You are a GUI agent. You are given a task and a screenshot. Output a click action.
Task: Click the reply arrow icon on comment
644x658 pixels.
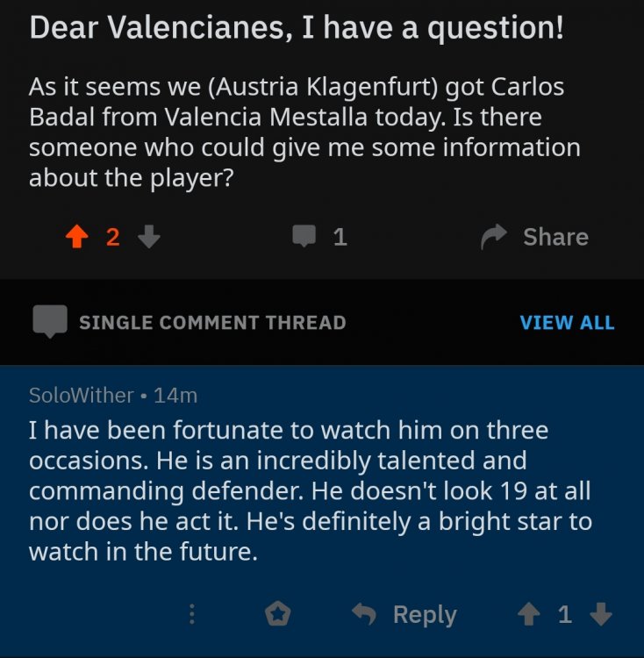pyautogui.click(x=363, y=614)
